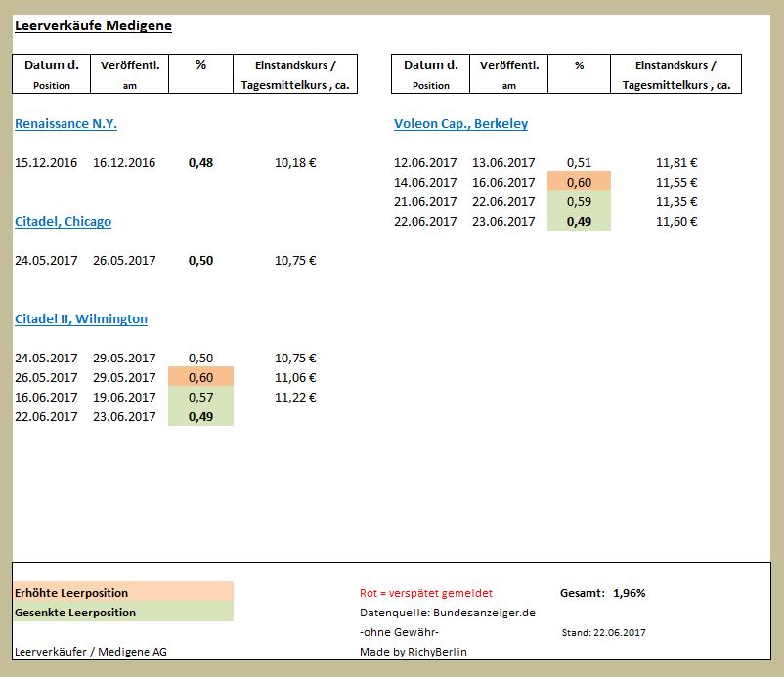Select the Stand: 22.06.2017 date label
784x677 pixels.
pyautogui.click(x=603, y=632)
